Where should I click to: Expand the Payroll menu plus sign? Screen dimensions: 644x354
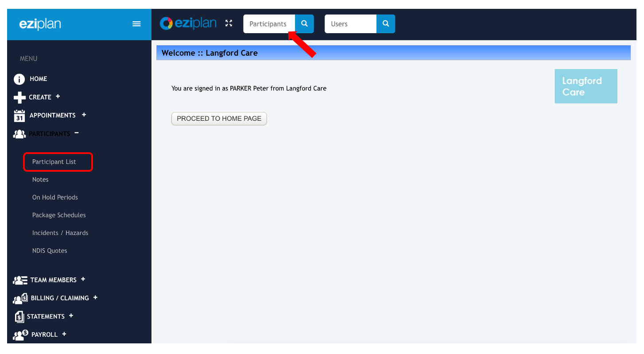point(64,334)
